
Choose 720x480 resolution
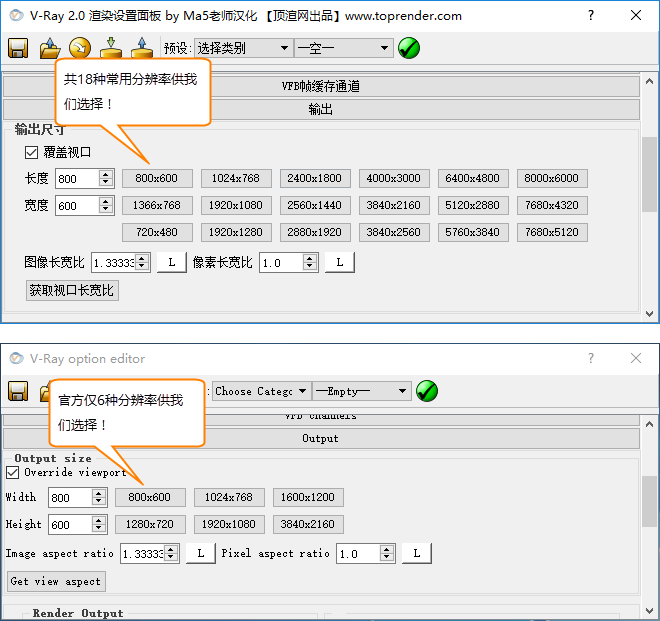click(157, 232)
